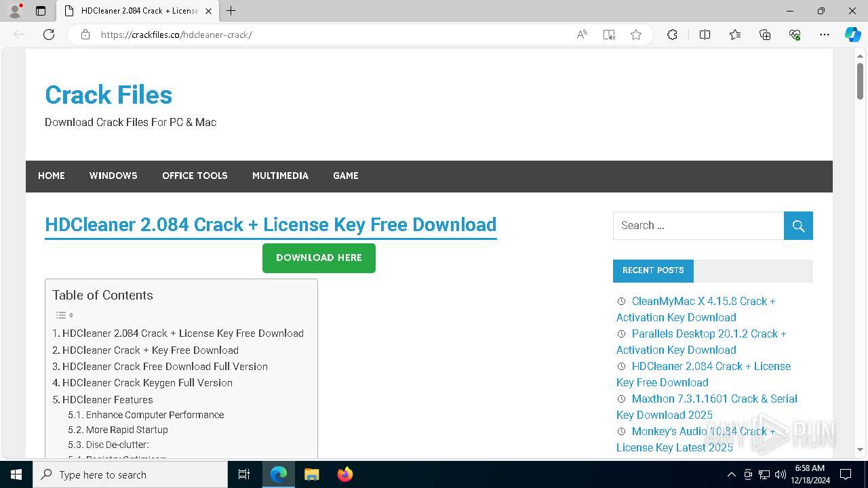The width and height of the screenshot is (868, 488).
Task: Open the network tray icon
Action: coord(764,474)
